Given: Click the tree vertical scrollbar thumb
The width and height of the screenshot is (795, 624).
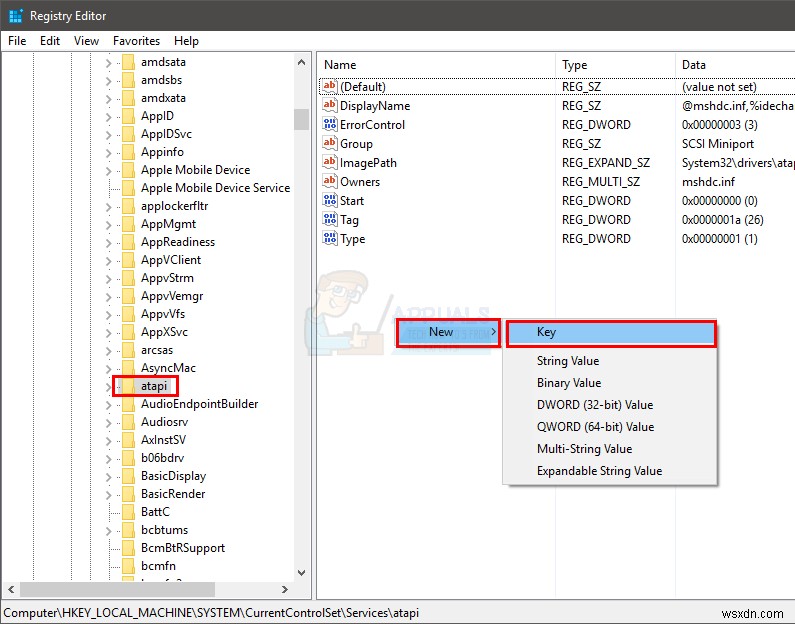Looking at the screenshot, I should coord(301,120).
